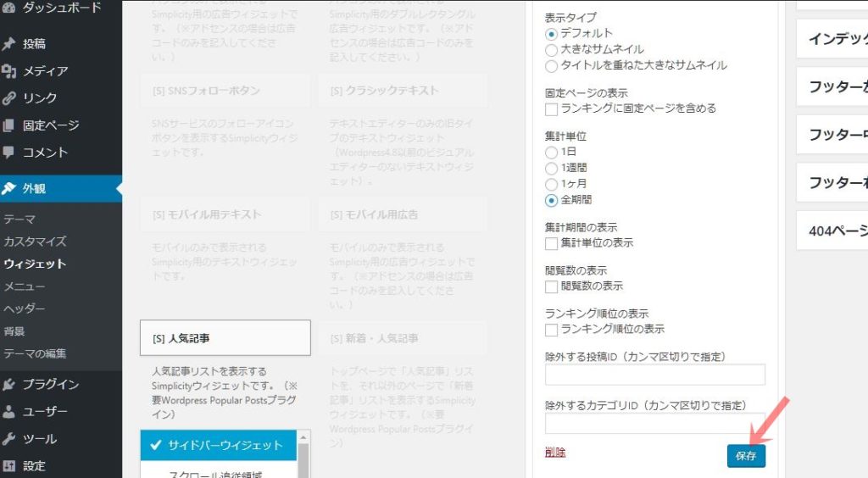Screen dimensions: 868x478
Task: Open the メディア media icon
Action: tap(9, 71)
